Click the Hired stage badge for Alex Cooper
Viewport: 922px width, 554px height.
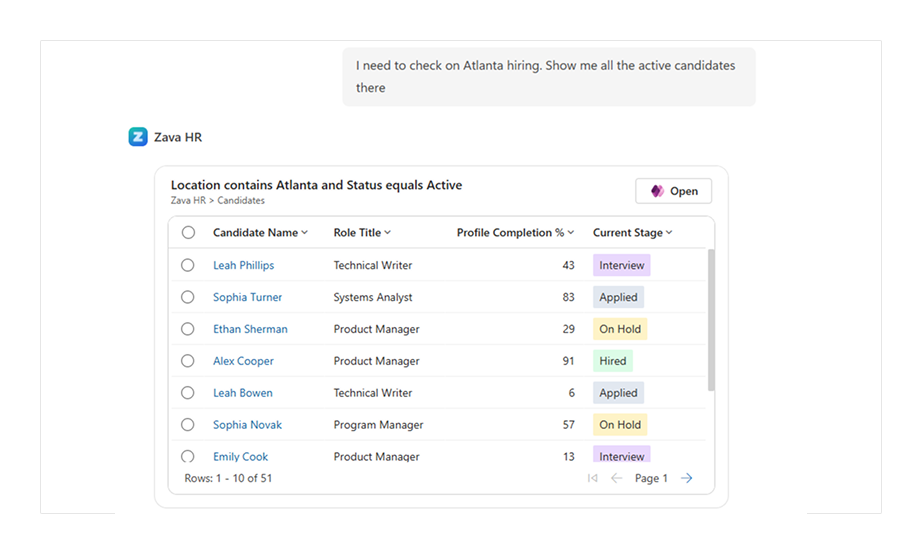pos(613,361)
